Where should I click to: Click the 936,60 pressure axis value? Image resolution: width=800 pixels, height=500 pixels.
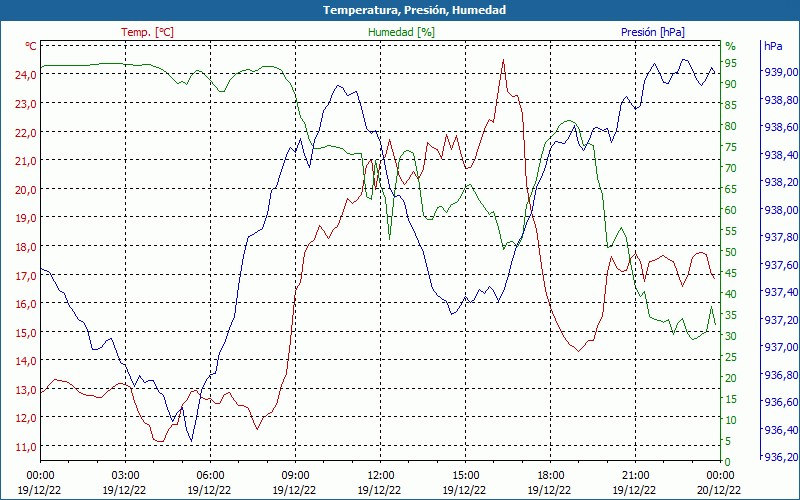click(781, 402)
